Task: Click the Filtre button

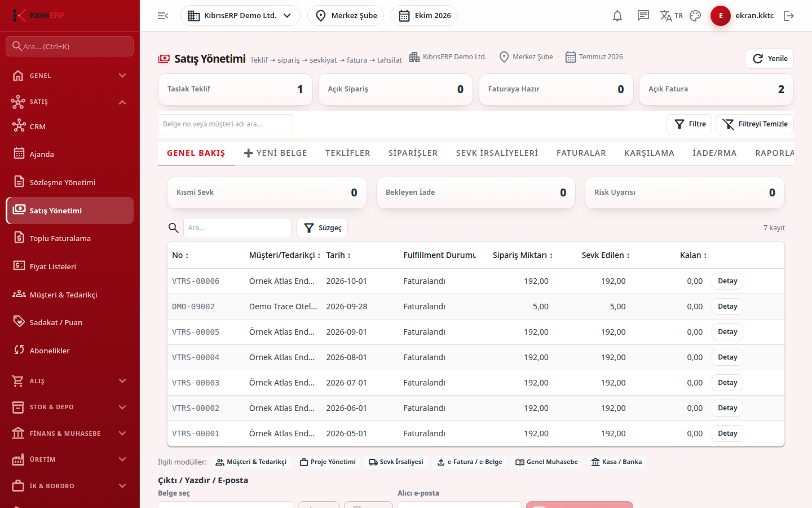Action: [690, 124]
